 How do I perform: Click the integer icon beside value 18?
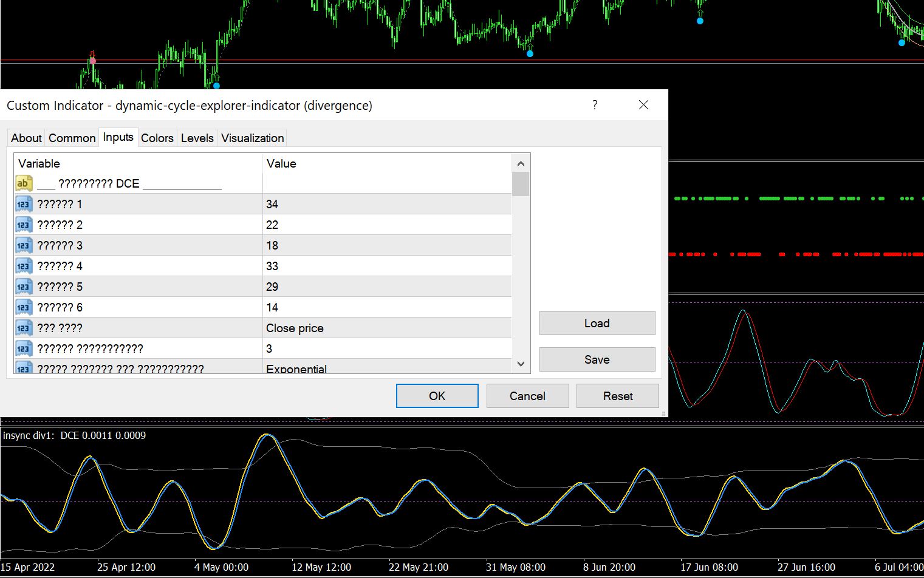coord(24,245)
